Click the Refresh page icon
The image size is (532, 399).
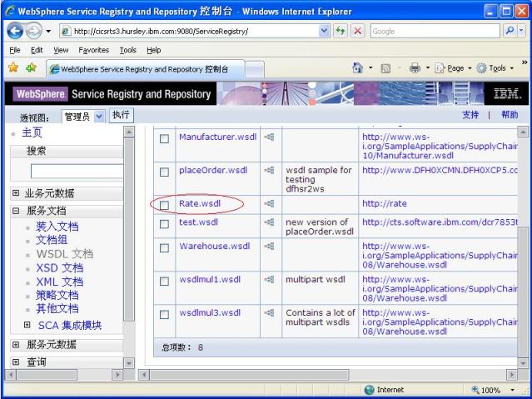tap(340, 32)
